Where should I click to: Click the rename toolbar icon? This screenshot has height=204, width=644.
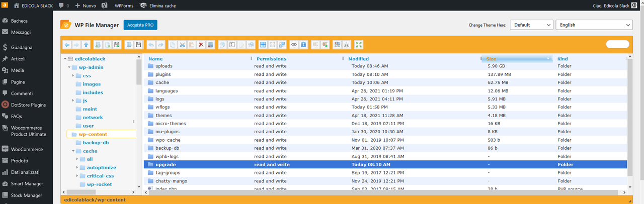232,44
